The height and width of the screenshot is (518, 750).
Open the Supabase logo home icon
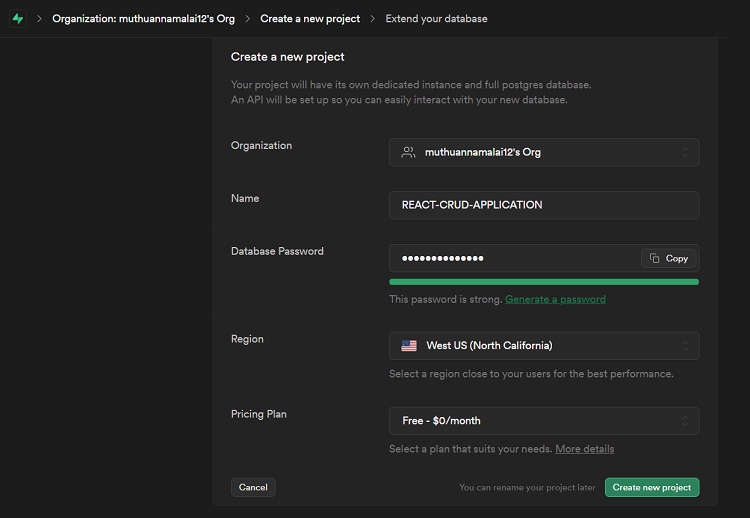18,19
